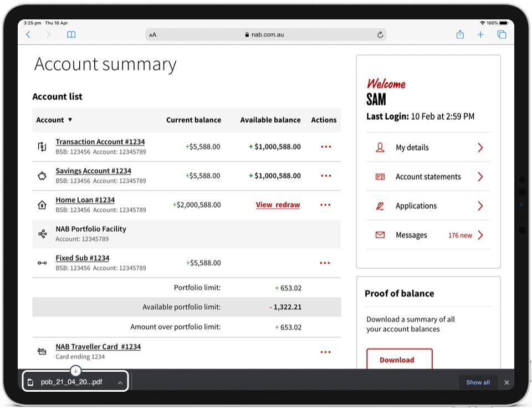The height and width of the screenshot is (410, 532).
Task: Open actions menu for Transaction Account
Action: (x=326, y=147)
